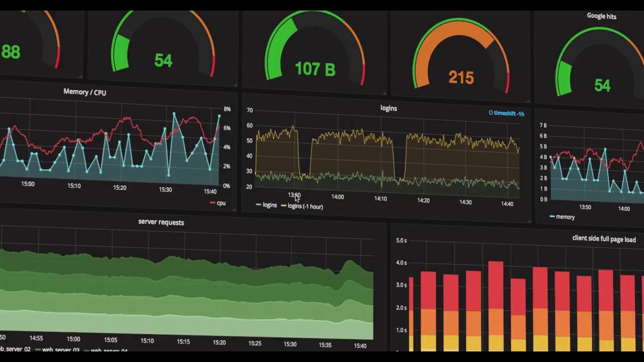Open the Memory / CPU panel menu
This screenshot has height=362, width=644.
tap(85, 92)
